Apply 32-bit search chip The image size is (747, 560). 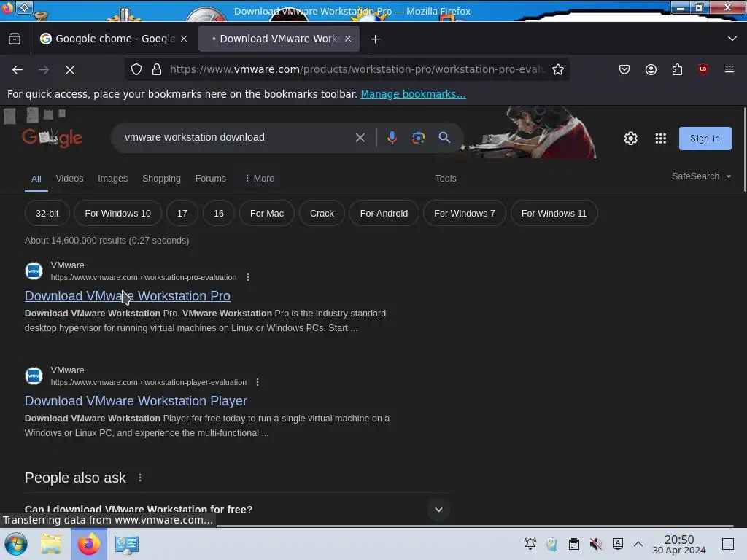pos(47,214)
